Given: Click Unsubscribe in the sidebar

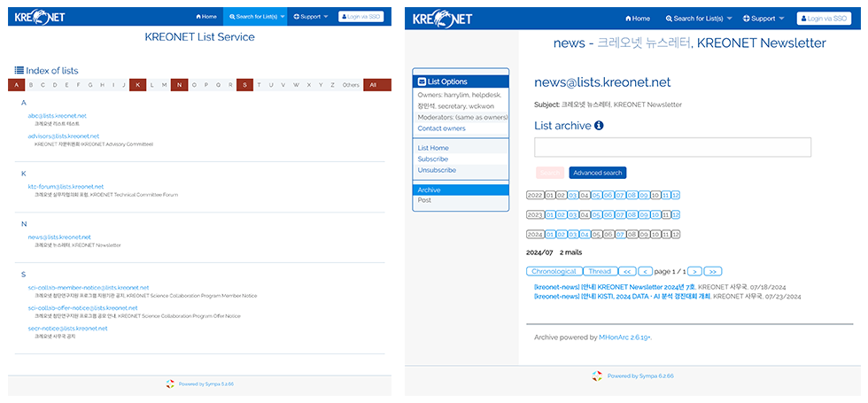Looking at the screenshot, I should point(437,170).
